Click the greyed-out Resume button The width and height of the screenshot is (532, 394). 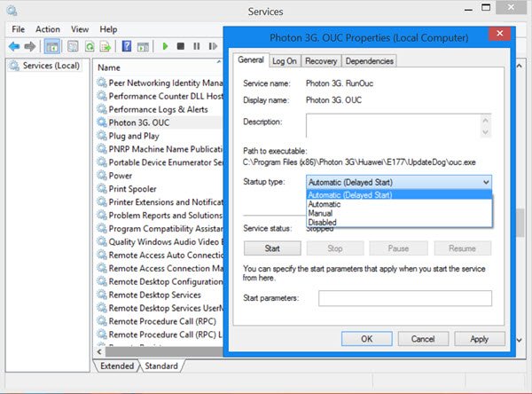[x=462, y=248]
